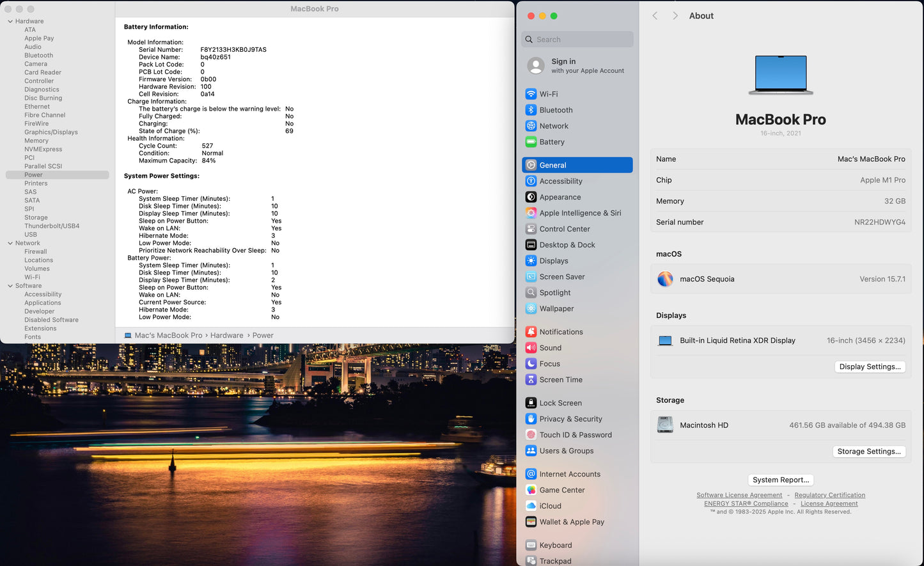Open the Notifications settings
924x566 pixels.
[561, 332]
